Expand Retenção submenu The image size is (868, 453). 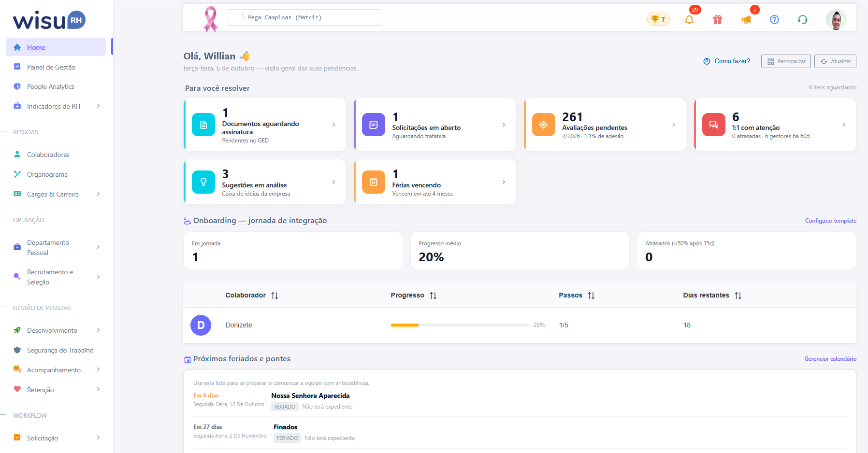point(98,389)
